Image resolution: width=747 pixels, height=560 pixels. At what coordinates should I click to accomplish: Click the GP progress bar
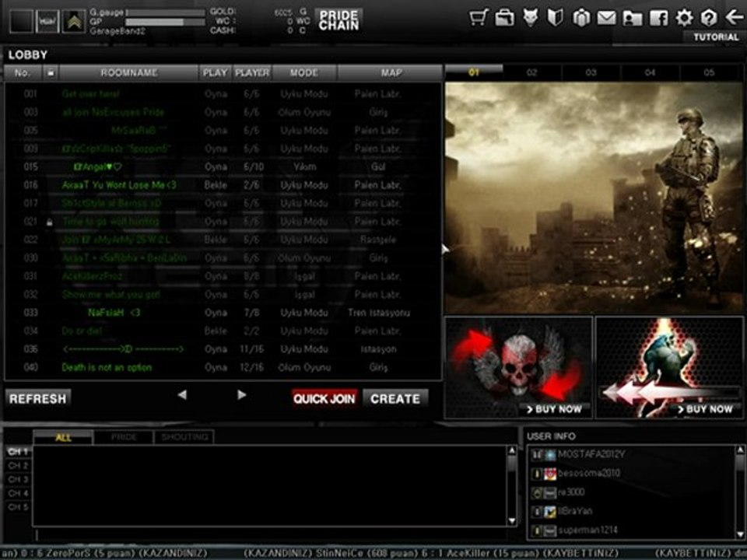click(x=165, y=22)
